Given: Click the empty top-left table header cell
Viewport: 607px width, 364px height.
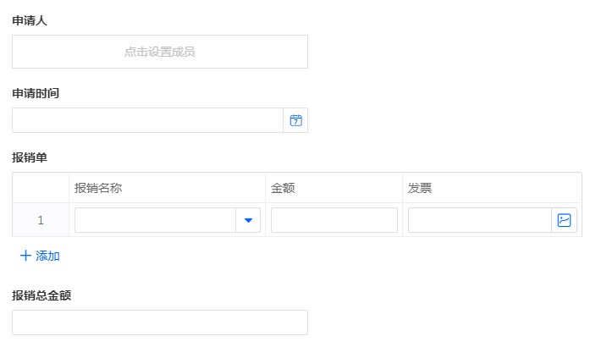Looking at the screenshot, I should [41, 188].
